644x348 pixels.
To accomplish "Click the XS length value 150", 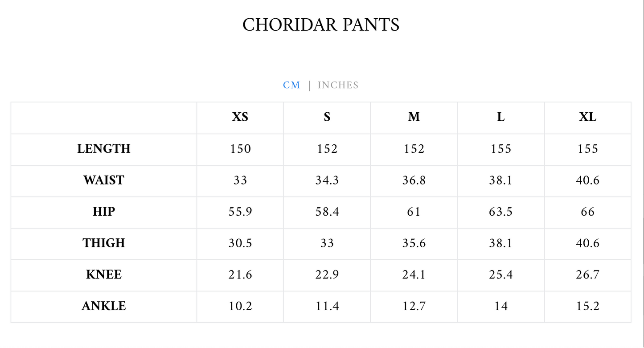I will pos(240,149).
